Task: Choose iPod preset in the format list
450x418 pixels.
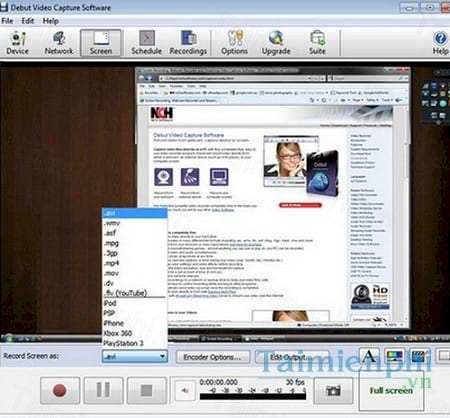Action: (134, 303)
